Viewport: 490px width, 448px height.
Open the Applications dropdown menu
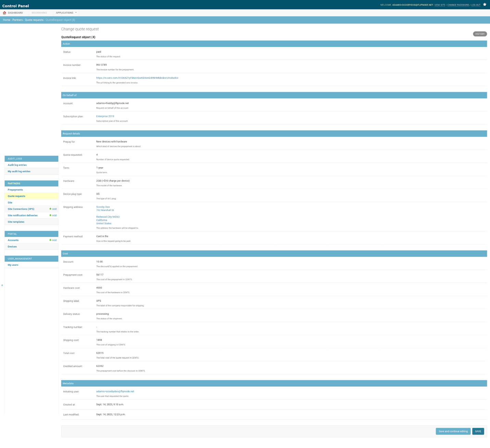click(66, 13)
